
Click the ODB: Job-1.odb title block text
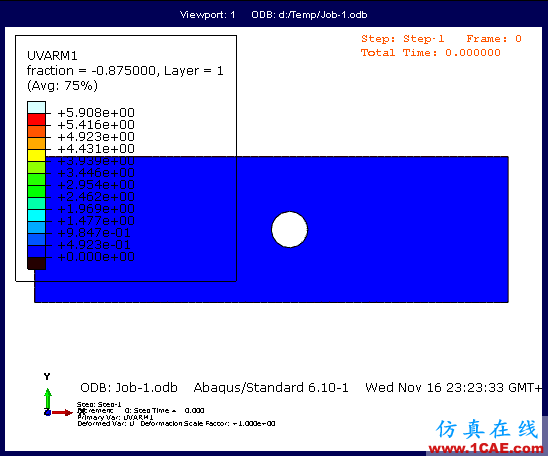(x=129, y=388)
